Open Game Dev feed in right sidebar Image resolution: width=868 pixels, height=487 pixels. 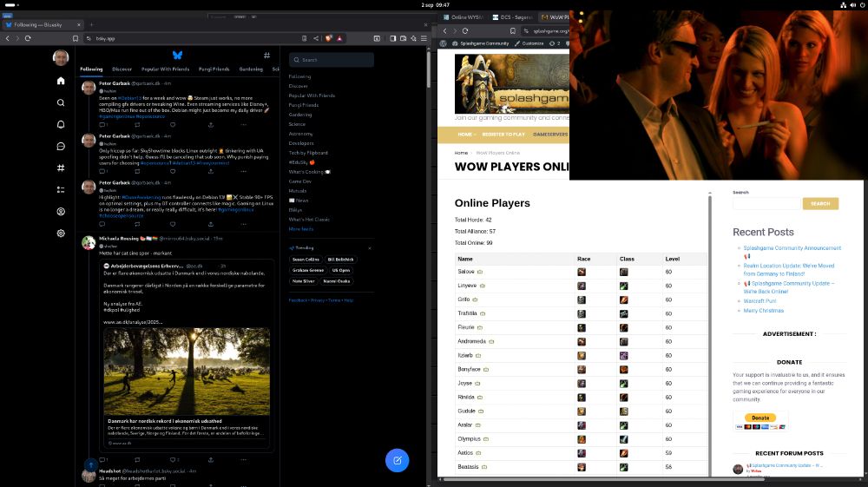click(299, 181)
